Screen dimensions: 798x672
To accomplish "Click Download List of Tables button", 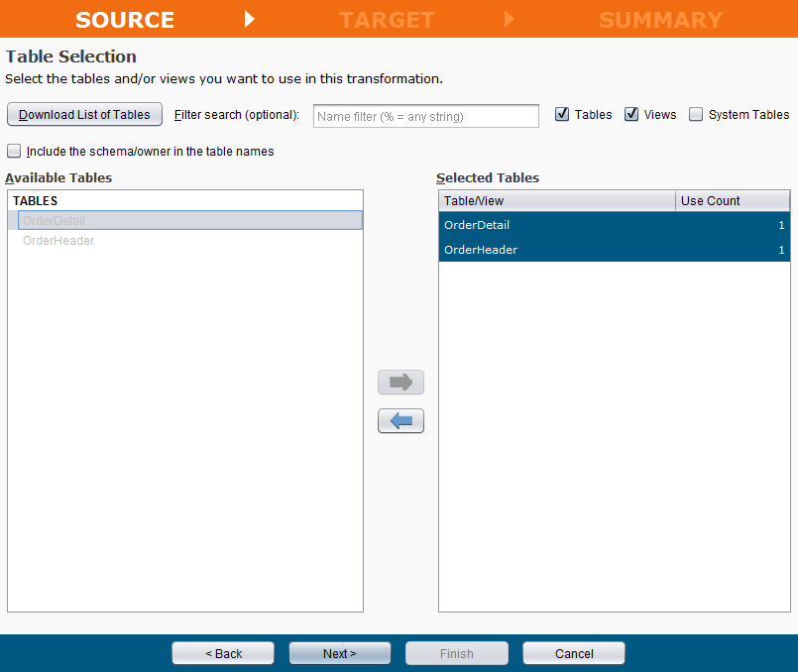I will pos(84,114).
